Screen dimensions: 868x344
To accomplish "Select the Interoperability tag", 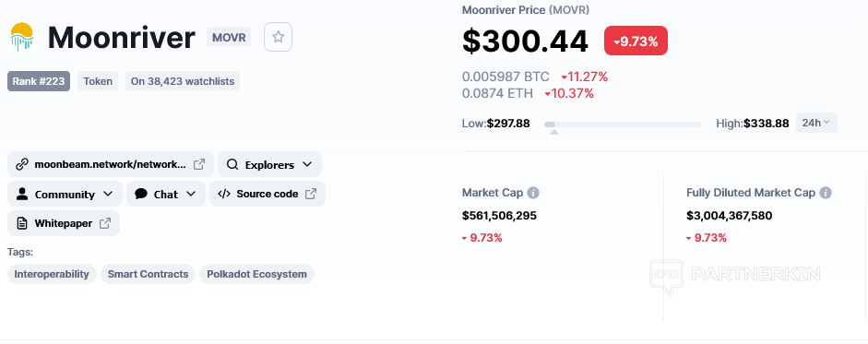I will pyautogui.click(x=52, y=274).
